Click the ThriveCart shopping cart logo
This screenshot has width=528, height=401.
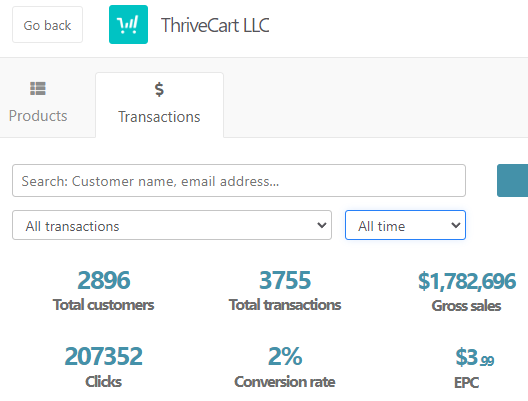pos(128,25)
